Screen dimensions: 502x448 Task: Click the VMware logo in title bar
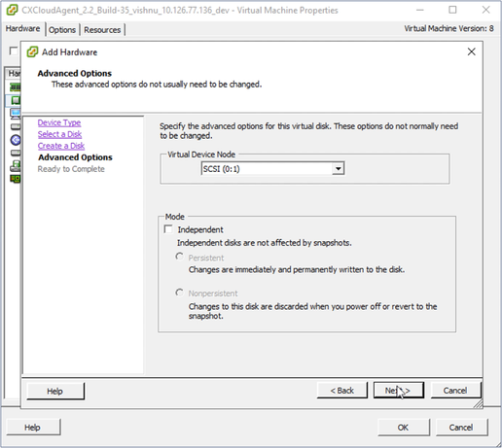pos(12,10)
